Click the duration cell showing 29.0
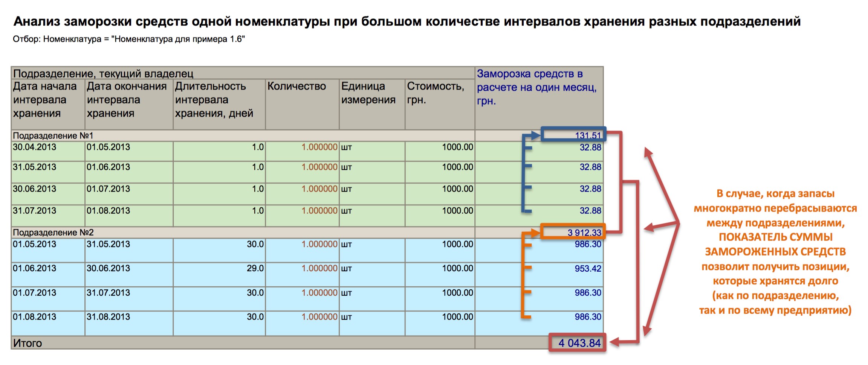Image resolution: width=868 pixels, height=365 pixels. pyautogui.click(x=255, y=268)
